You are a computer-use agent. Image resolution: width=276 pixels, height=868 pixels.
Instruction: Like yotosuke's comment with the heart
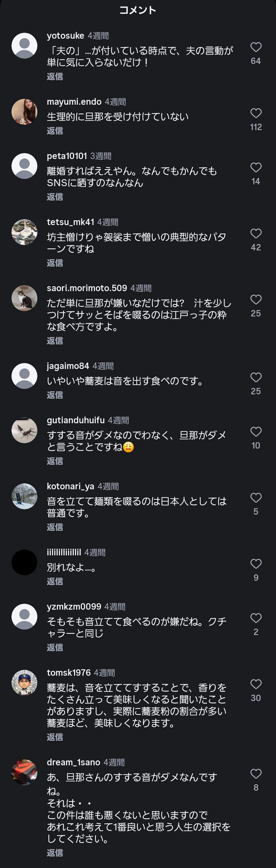pyautogui.click(x=256, y=47)
